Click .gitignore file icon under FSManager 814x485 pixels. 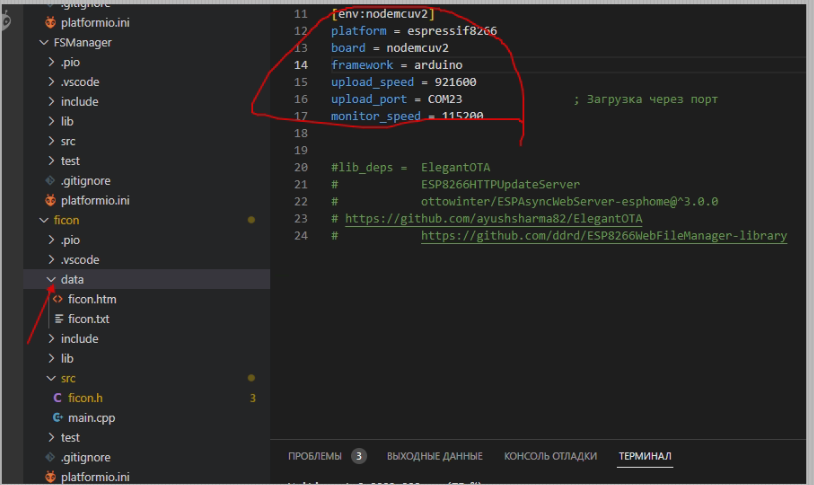50,180
